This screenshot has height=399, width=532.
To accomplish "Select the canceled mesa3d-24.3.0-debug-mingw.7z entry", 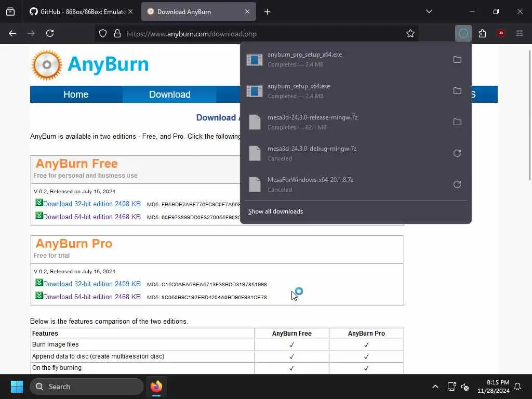I will (345, 153).
